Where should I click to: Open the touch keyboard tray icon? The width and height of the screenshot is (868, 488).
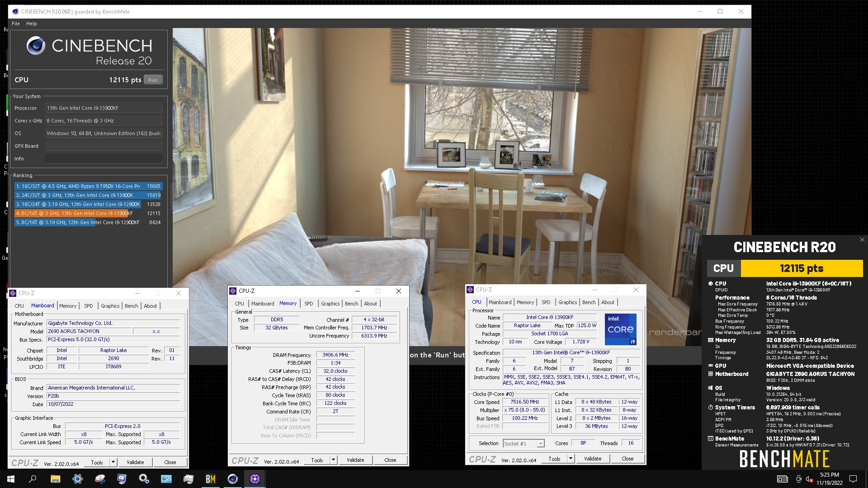coord(783,479)
